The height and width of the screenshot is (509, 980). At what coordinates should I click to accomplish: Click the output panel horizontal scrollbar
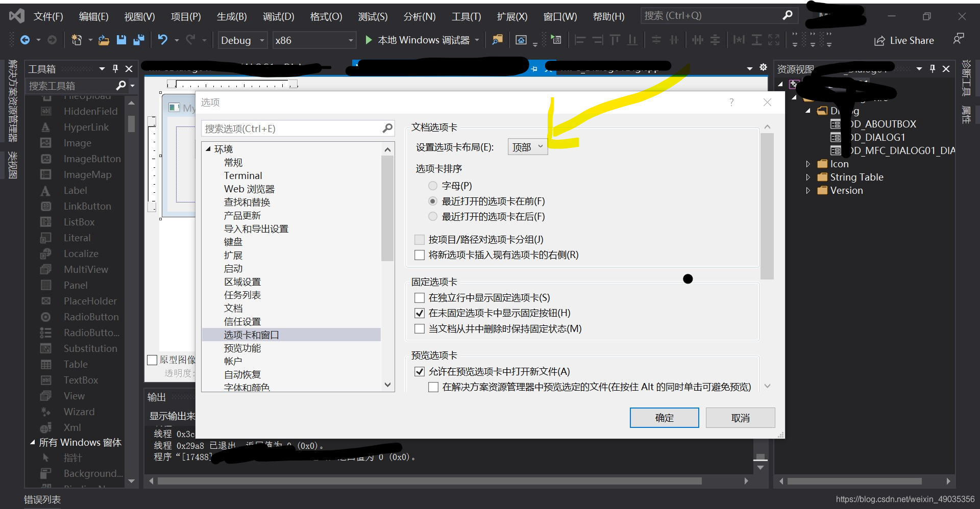429,481
